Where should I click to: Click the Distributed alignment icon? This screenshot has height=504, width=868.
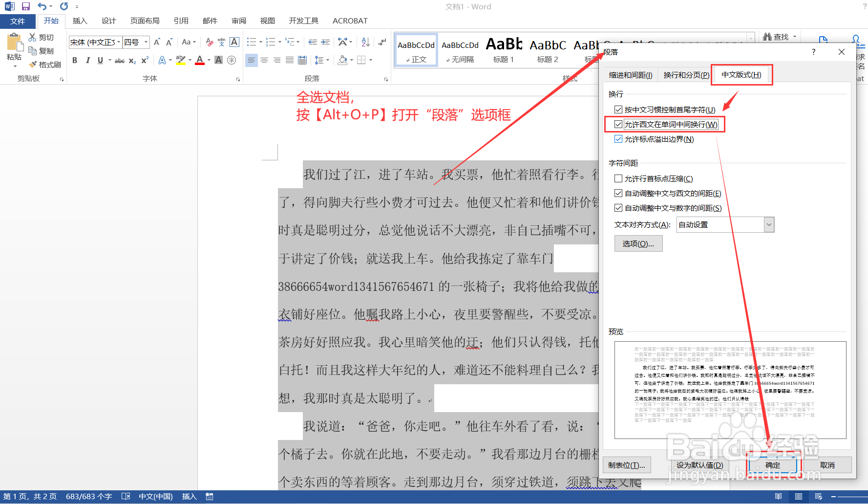click(302, 60)
